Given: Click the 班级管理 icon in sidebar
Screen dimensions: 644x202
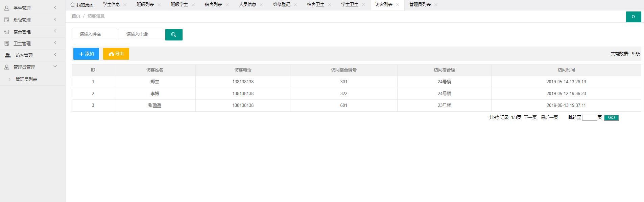Looking at the screenshot, I should tap(7, 20).
